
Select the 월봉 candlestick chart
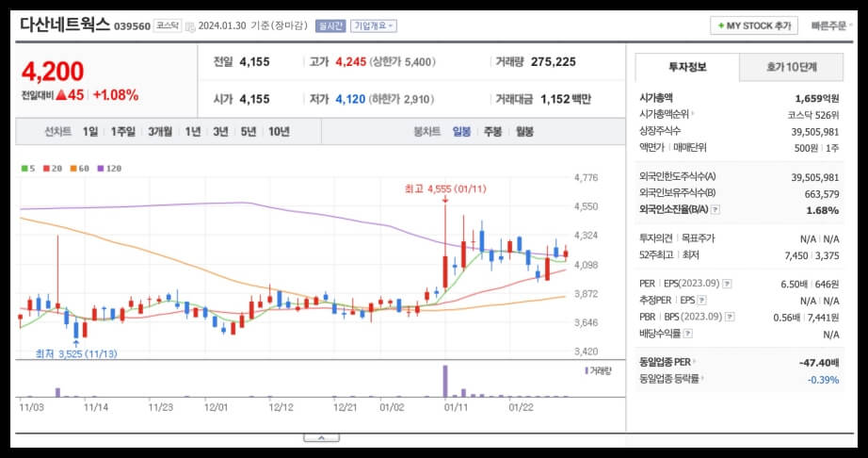click(524, 132)
